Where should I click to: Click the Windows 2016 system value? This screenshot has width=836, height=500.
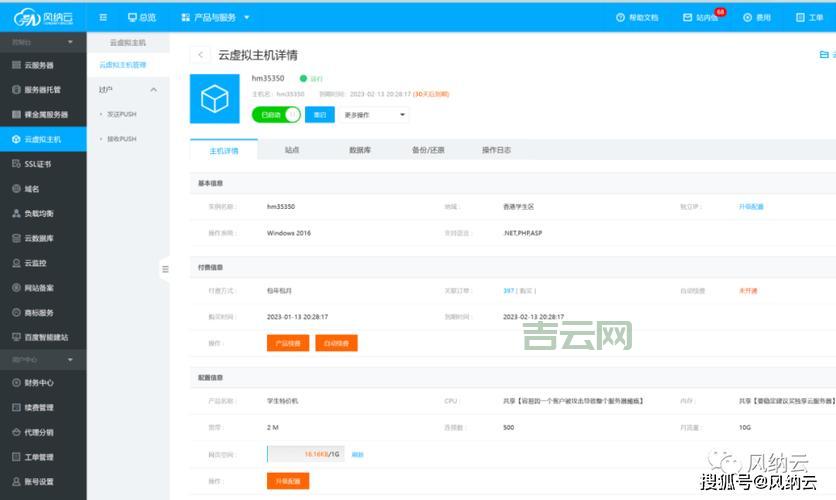tap(289, 233)
